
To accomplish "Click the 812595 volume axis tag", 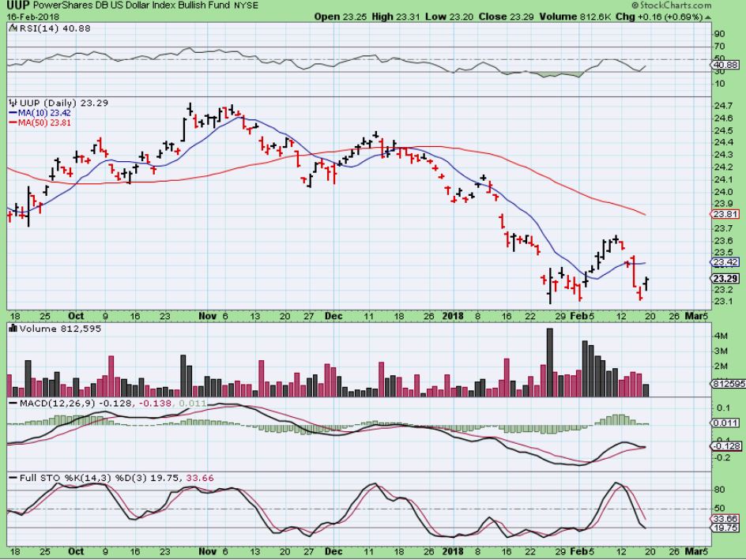I will (728, 384).
